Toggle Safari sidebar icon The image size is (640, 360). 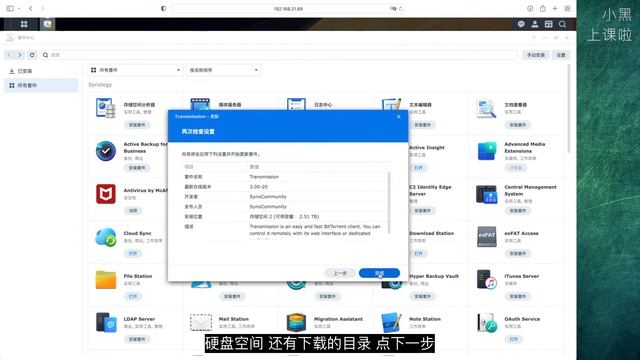pyautogui.click(x=10, y=8)
